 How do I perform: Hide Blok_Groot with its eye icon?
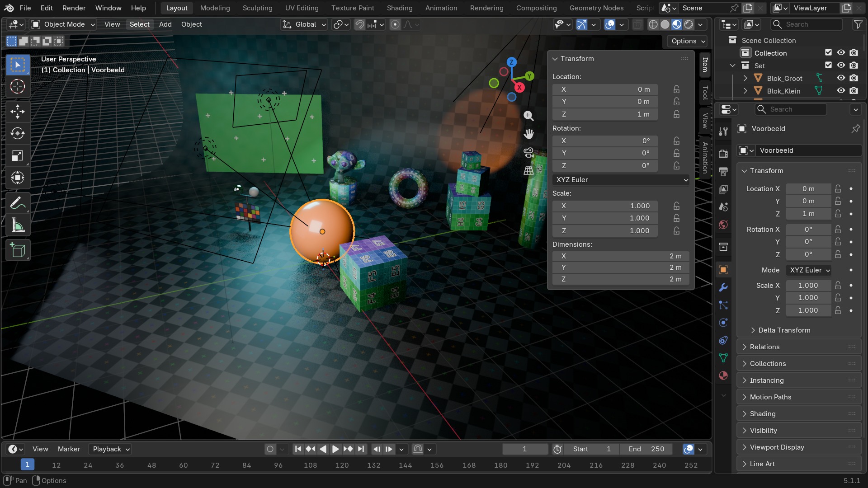(841, 78)
